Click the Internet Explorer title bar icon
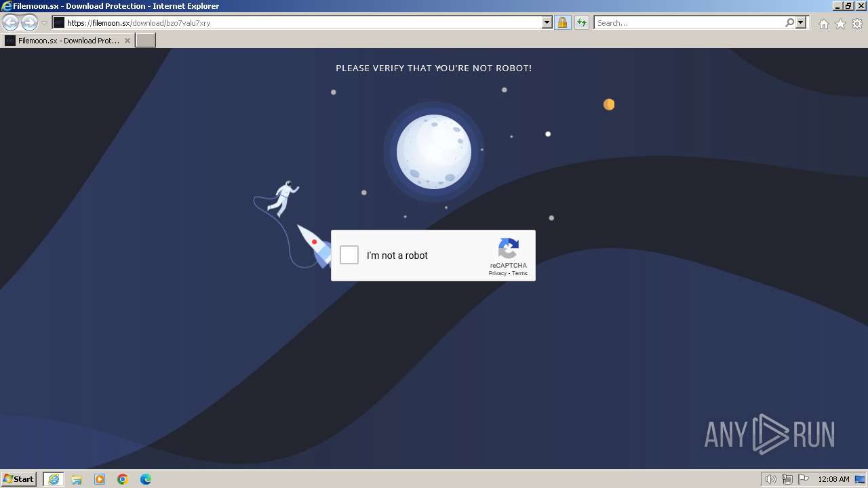 pyautogui.click(x=7, y=6)
